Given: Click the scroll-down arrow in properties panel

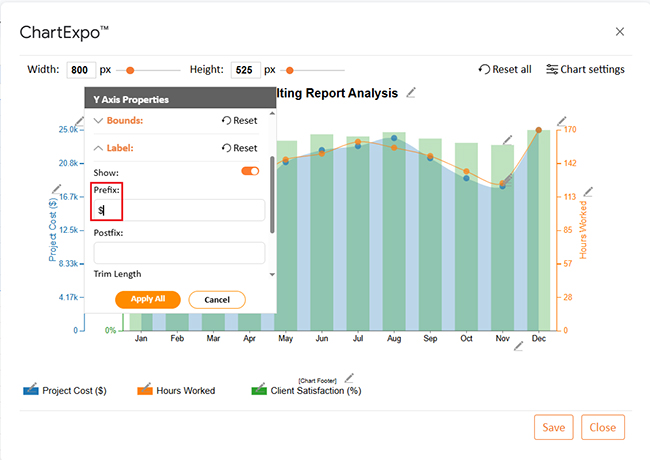Looking at the screenshot, I should [271, 274].
